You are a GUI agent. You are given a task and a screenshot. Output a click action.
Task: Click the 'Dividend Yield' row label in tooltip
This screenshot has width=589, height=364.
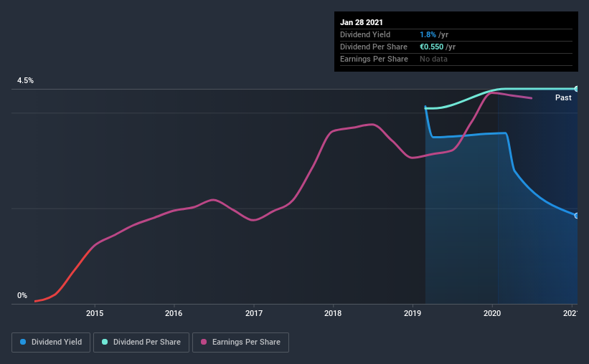365,34
